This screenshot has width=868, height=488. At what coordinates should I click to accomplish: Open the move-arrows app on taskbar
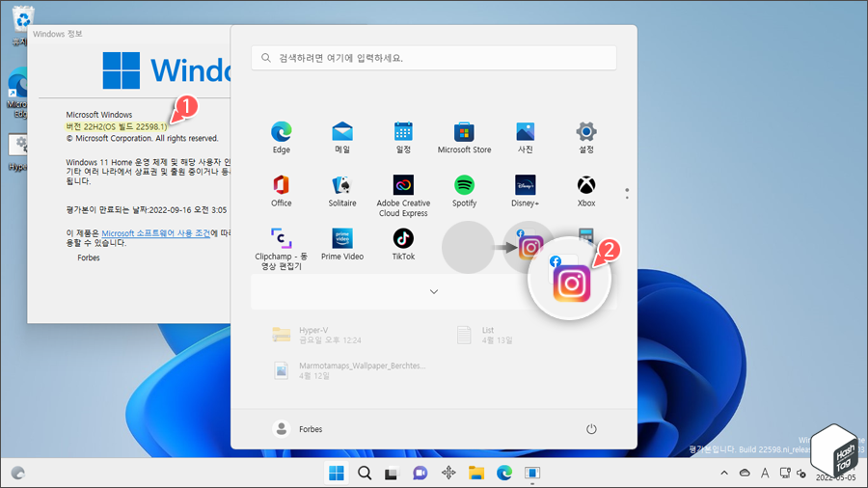pyautogui.click(x=448, y=474)
